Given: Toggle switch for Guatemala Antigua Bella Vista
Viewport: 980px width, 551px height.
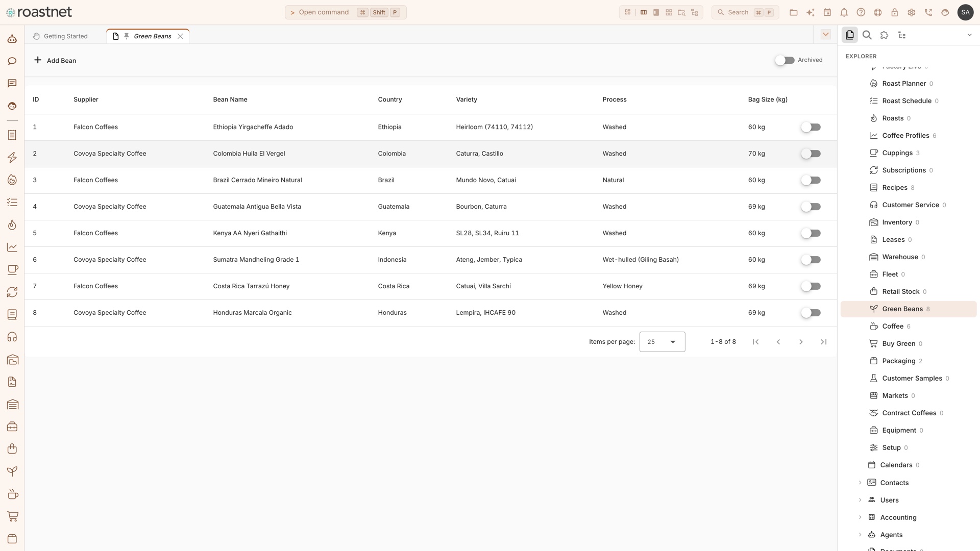Looking at the screenshot, I should coord(811,207).
